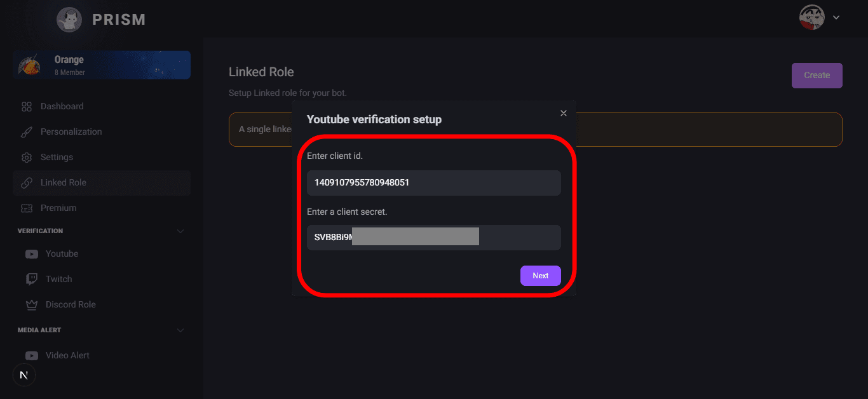Click the Settings gear icon
The width and height of the screenshot is (868, 399).
(27, 157)
